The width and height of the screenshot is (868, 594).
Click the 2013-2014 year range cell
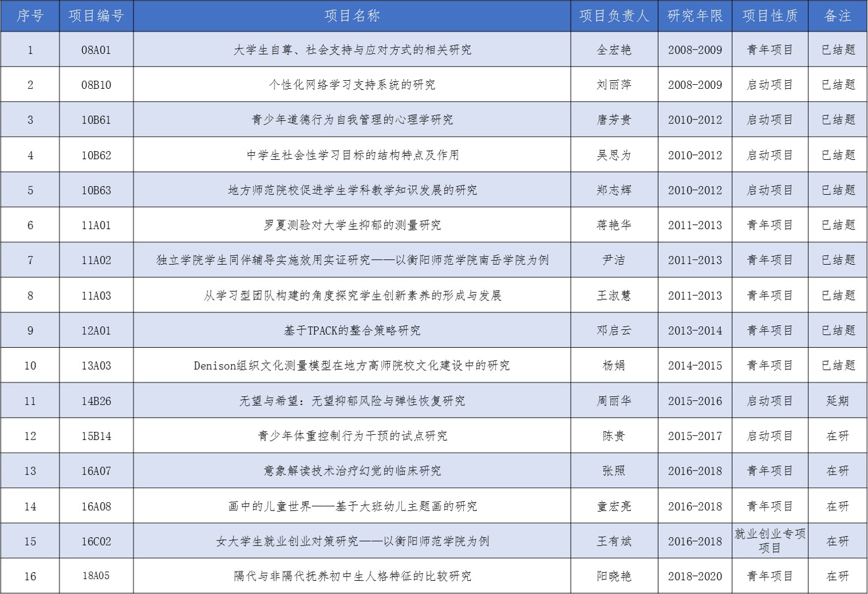tap(695, 330)
